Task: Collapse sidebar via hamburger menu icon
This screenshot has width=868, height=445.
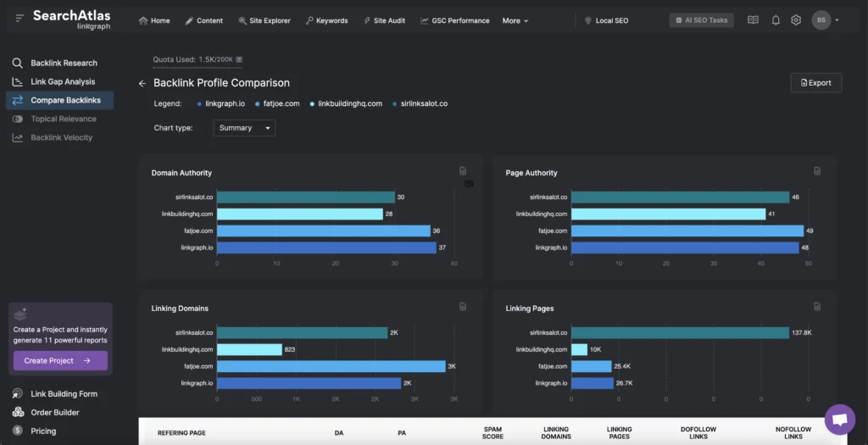Action: [20, 19]
